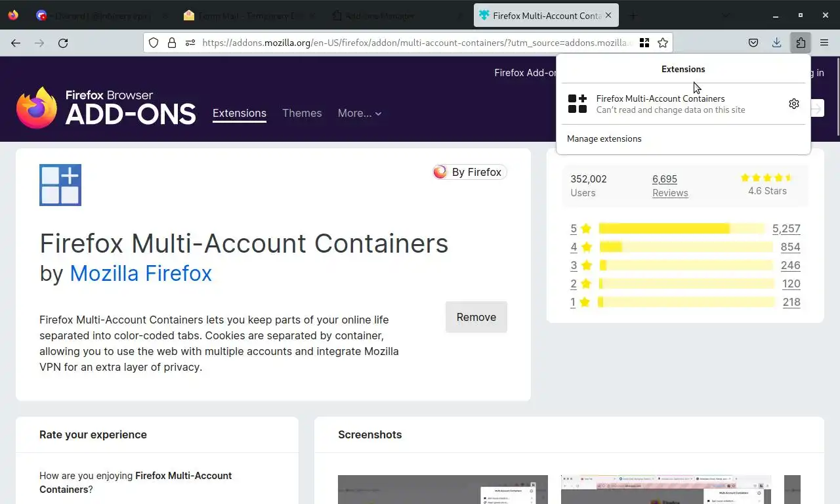Click the 218 one-star count
The image size is (840, 504).
click(x=791, y=302)
